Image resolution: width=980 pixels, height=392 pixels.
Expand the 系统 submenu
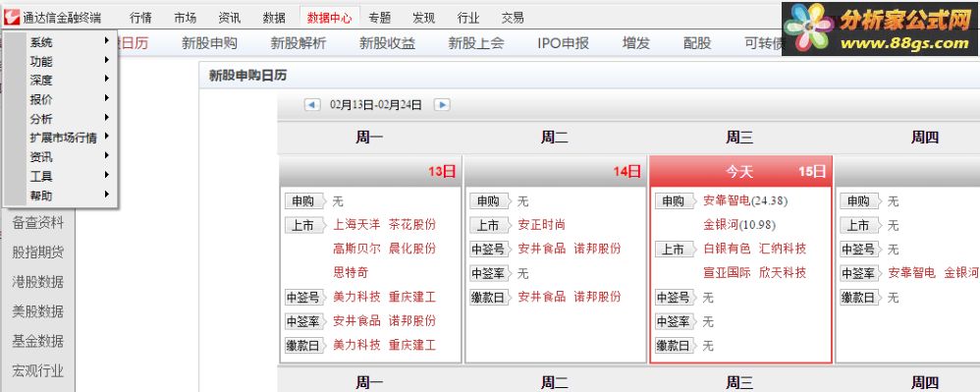point(61,42)
